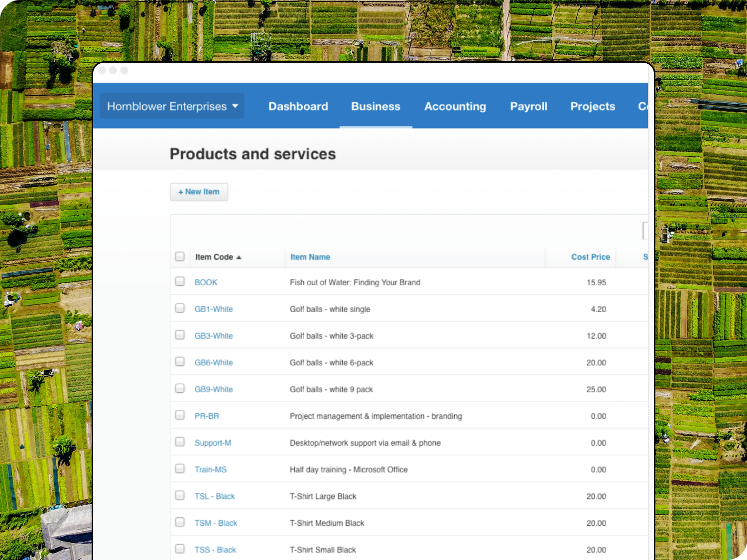Viewport: 747px width, 560px height.
Task: Tick the checkbox for Support-M row
Action: tap(180, 442)
